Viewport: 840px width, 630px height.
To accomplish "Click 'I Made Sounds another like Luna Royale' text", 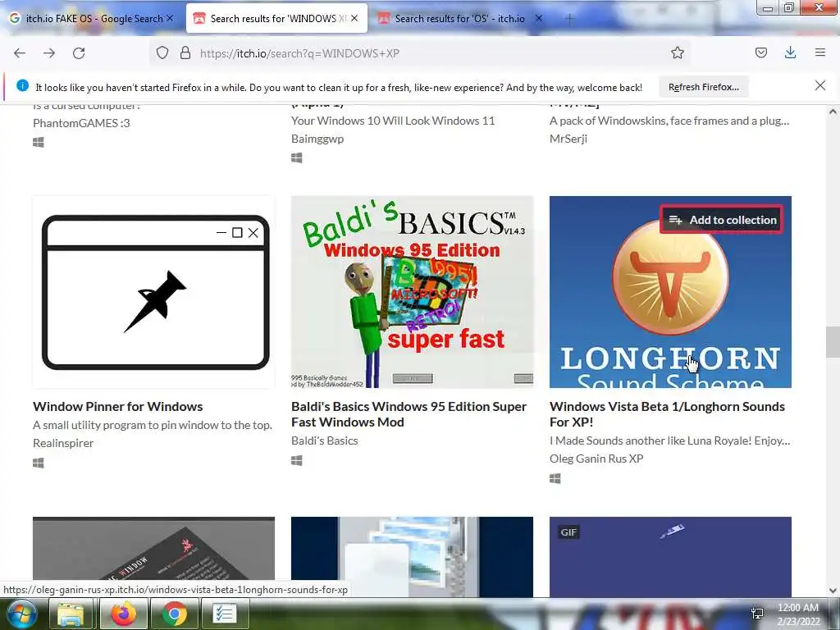I will (669, 441).
